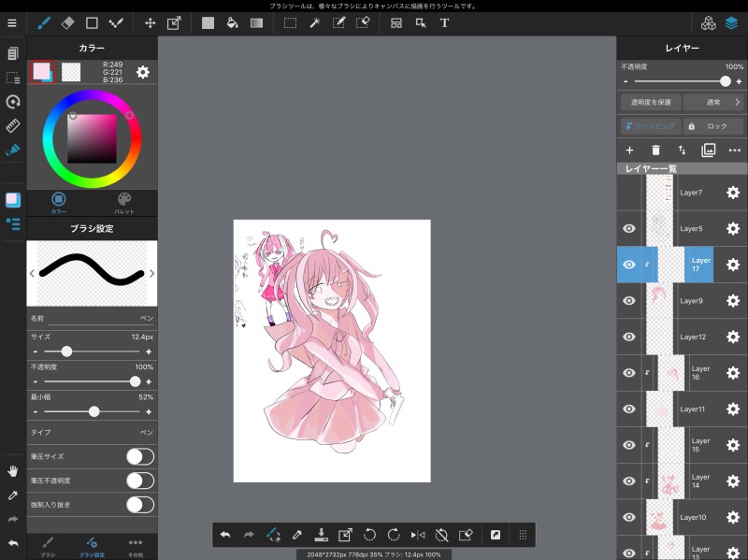Show next brush preview with right chevron
This screenshot has width=748, height=560.
151,273
